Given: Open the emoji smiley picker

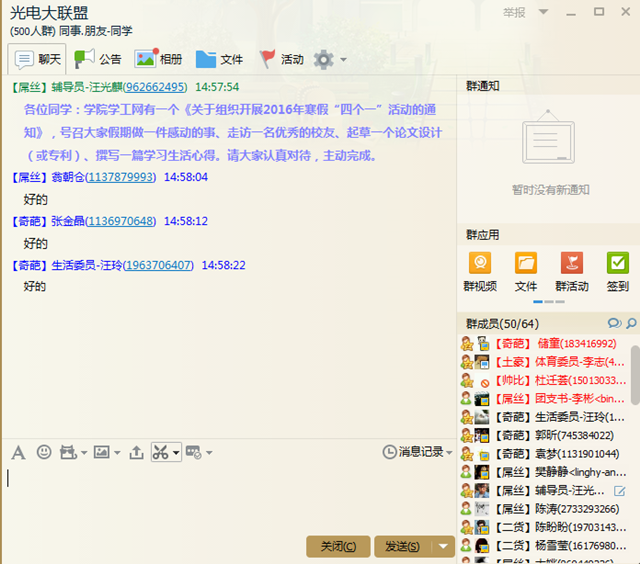Looking at the screenshot, I should coord(44,452).
